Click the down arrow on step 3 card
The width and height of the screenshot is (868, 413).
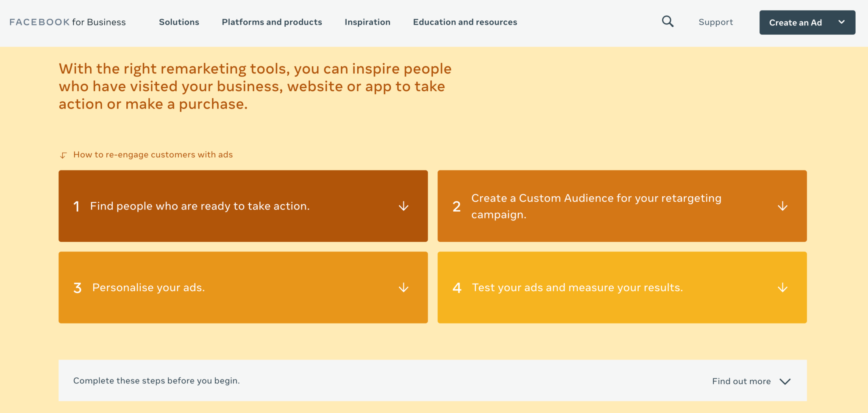point(403,287)
